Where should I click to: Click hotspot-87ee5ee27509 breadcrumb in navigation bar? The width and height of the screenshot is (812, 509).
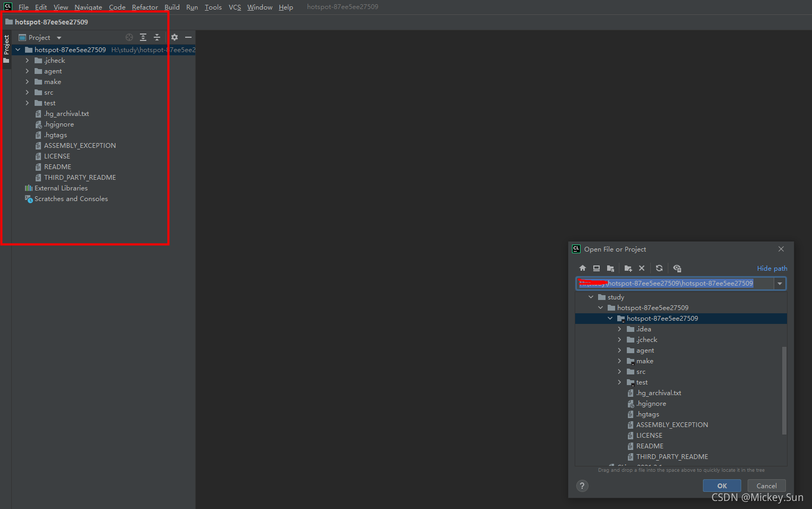[x=51, y=22]
